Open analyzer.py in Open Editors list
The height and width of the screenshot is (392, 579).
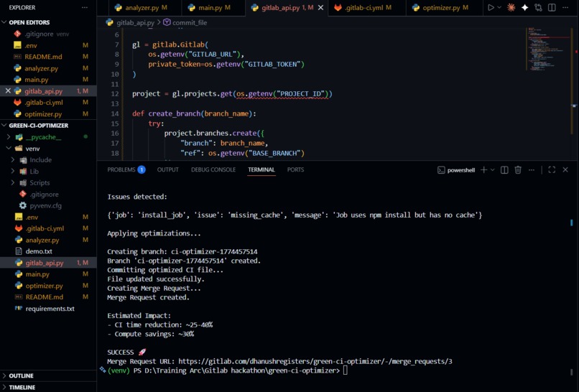pos(41,68)
